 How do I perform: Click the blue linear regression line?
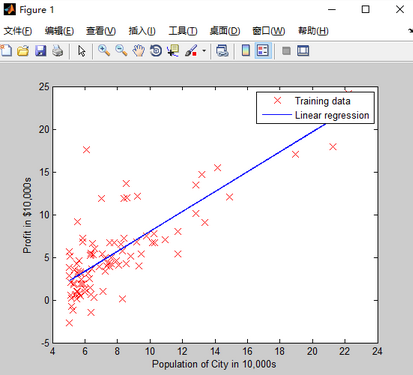point(198,202)
